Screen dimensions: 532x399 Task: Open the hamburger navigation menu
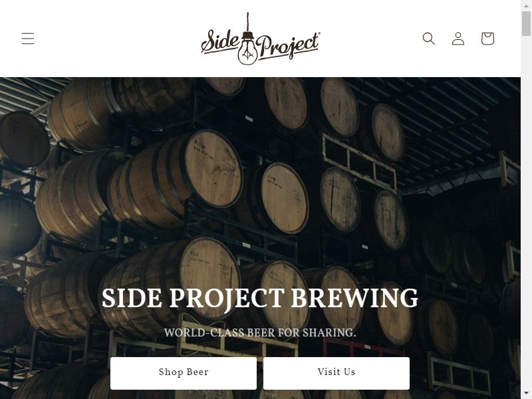(28, 39)
